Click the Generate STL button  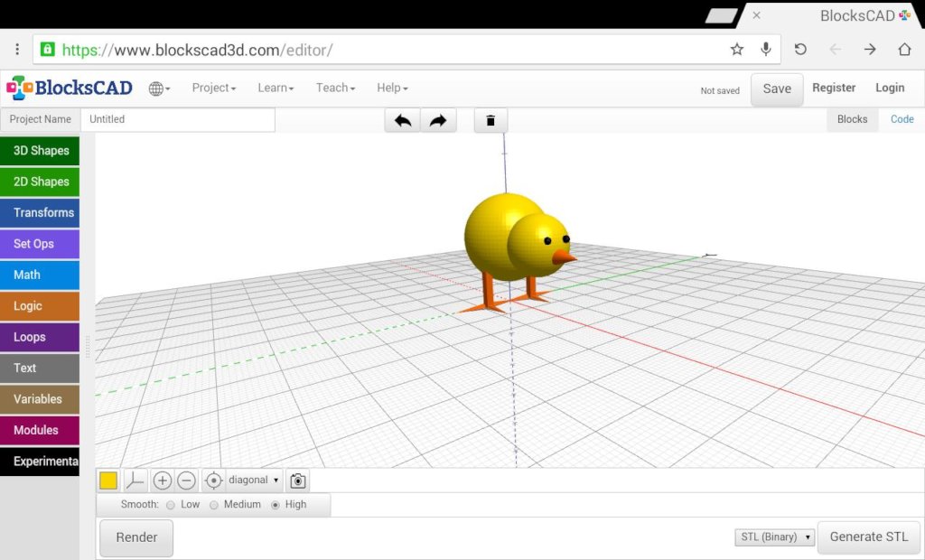868,537
